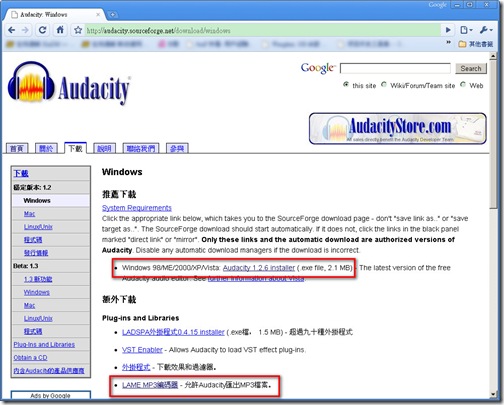Close the Audacity: Windows tab
This screenshot has height=405, width=504.
(x=98, y=15)
